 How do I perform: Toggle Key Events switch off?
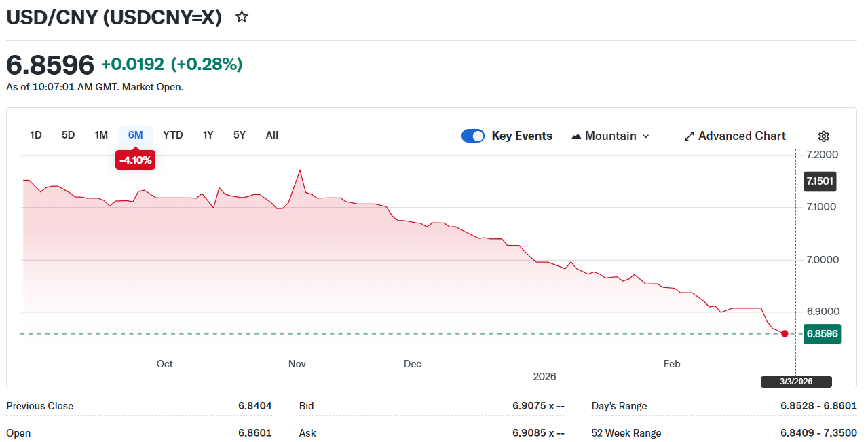473,136
